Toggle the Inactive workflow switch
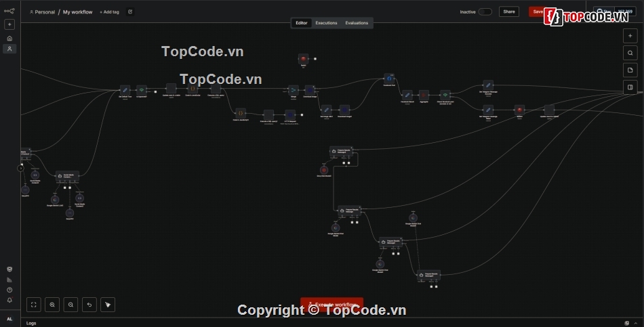The image size is (644, 327). [x=485, y=12]
